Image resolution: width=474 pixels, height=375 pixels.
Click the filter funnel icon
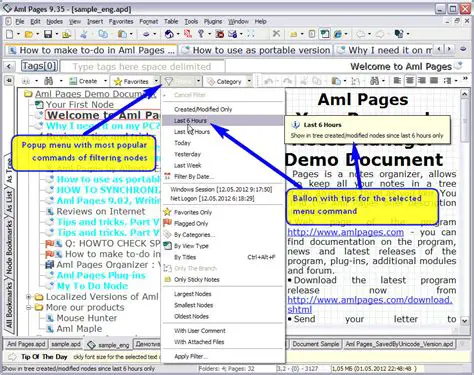coord(169,81)
